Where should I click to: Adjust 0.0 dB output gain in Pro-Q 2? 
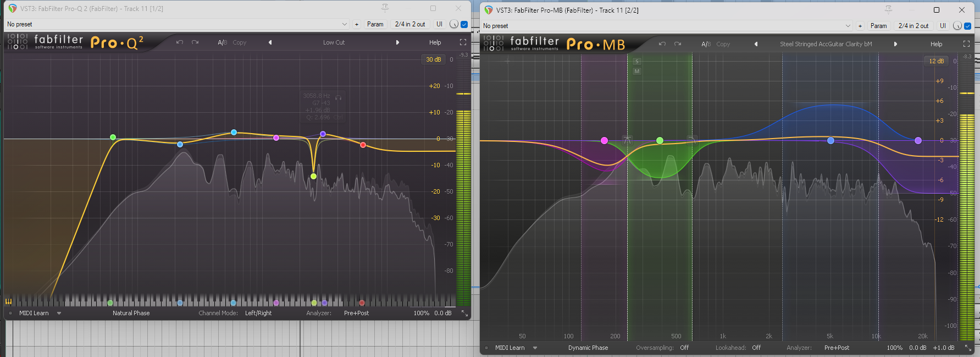click(442, 313)
